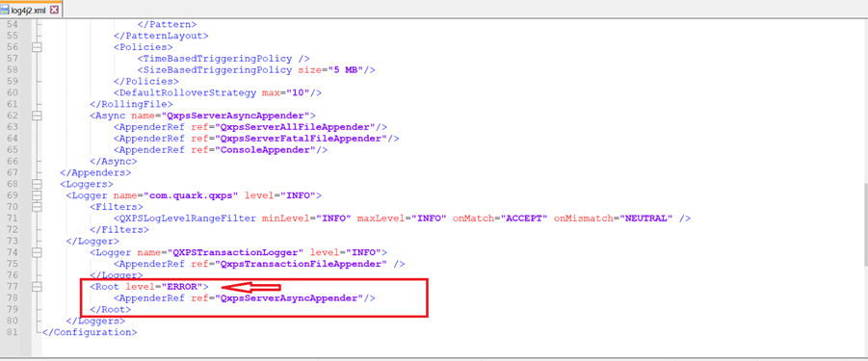This screenshot has height=361, width=868.
Task: Click the </Async> closing tag
Action: point(113,161)
